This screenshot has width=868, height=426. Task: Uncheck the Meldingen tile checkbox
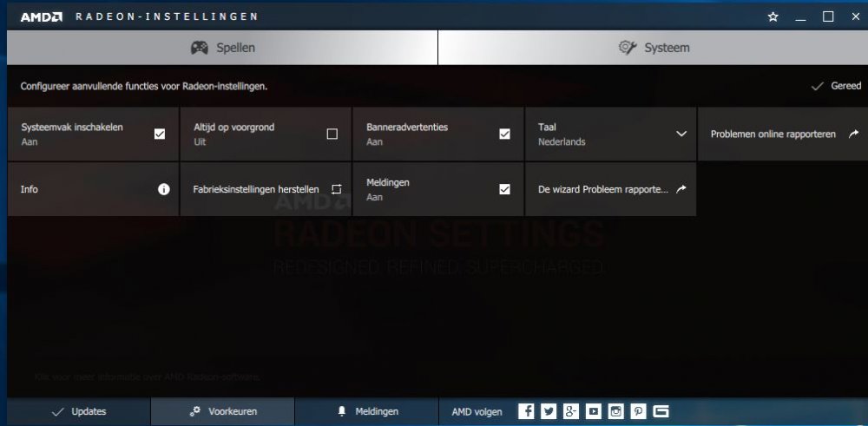pos(504,189)
